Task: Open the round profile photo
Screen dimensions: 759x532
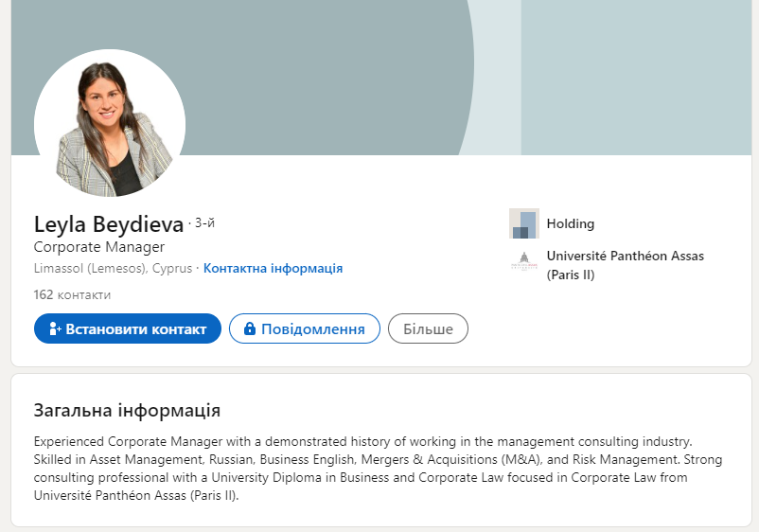Action: tap(110, 124)
